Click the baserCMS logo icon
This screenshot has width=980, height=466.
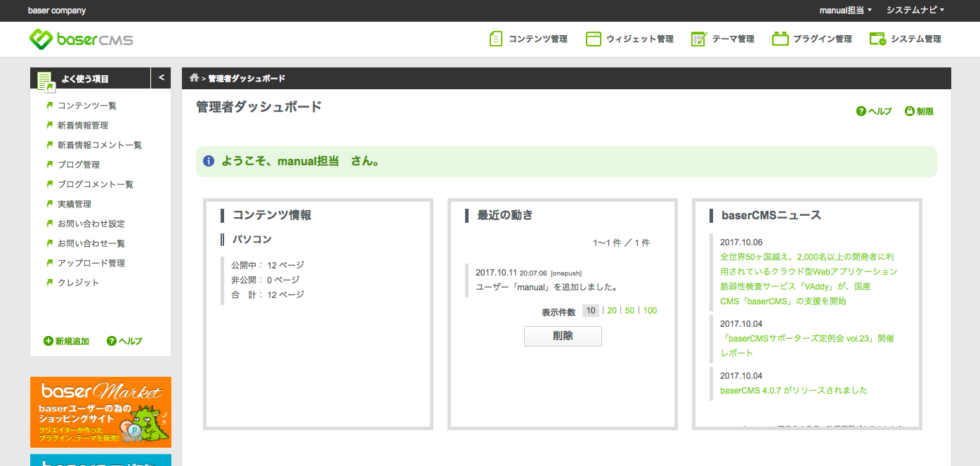coord(41,39)
